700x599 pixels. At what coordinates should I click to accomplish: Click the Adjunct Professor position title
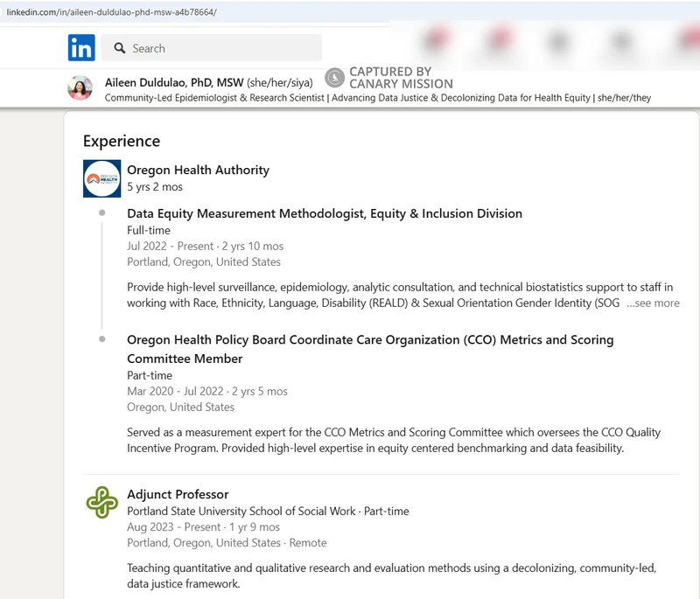click(178, 494)
